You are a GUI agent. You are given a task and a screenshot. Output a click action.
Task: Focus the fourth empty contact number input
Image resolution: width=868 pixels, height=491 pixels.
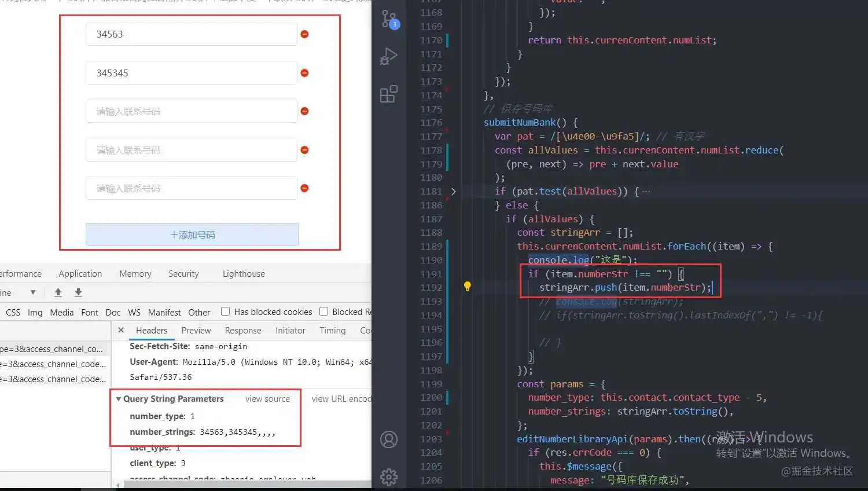click(192, 150)
